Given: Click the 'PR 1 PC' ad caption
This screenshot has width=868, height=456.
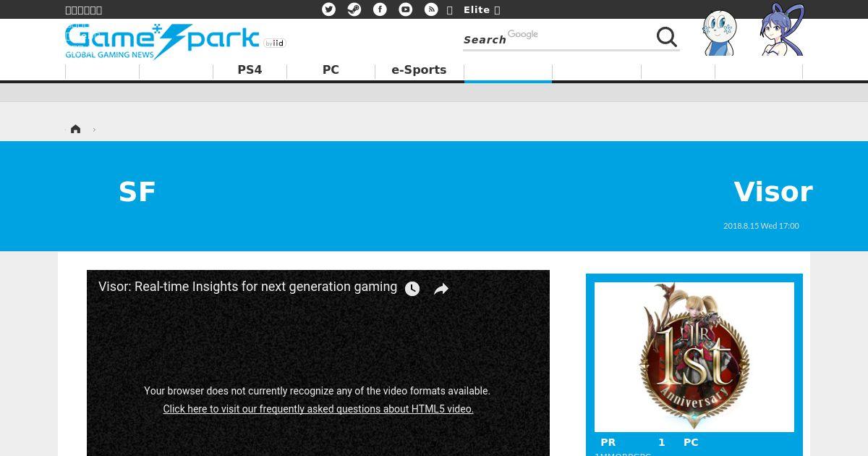Looking at the screenshot, I should tap(650, 442).
